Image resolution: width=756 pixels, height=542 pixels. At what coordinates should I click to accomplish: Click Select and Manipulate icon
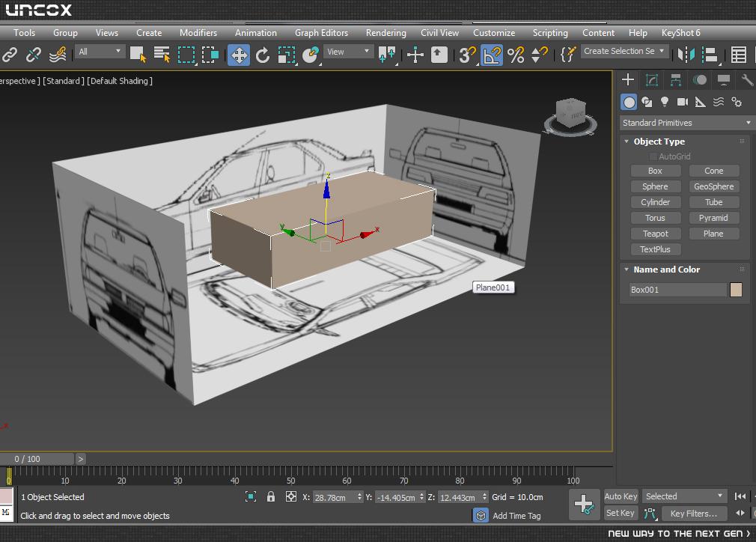tap(415, 55)
